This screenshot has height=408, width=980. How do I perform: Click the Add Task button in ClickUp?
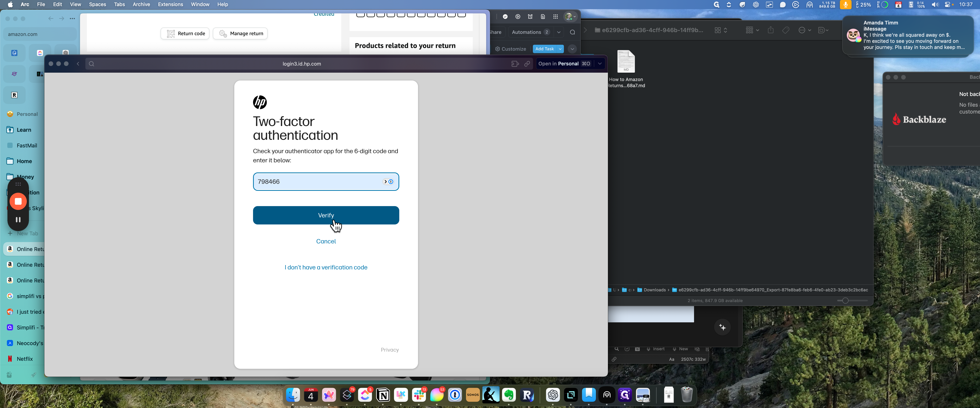[544, 49]
